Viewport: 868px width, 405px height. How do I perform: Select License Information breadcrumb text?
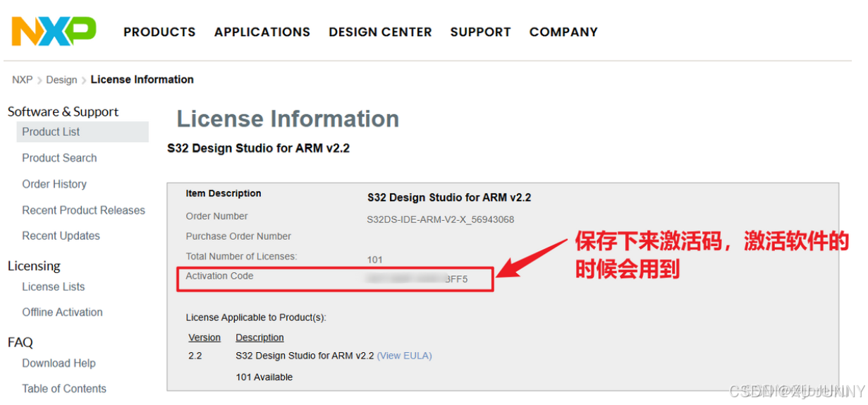click(x=142, y=80)
